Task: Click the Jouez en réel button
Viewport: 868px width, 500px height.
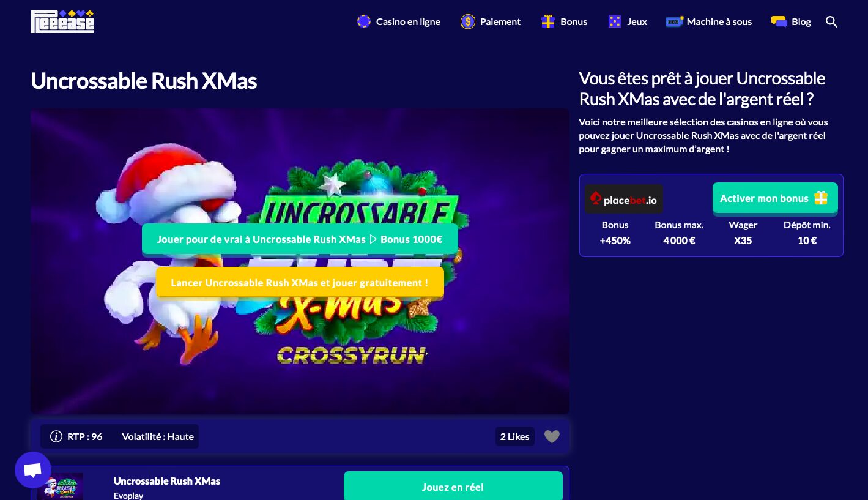Action: [453, 487]
